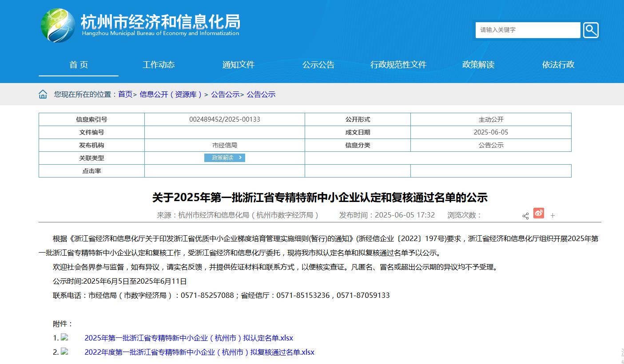
Task: Switch to the 公示公告 tab
Action: point(318,64)
